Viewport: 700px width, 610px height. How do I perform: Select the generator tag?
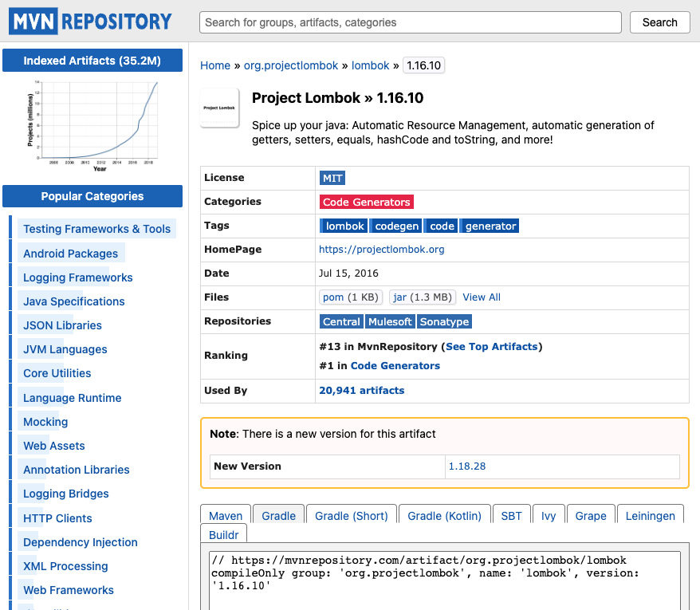pos(490,226)
